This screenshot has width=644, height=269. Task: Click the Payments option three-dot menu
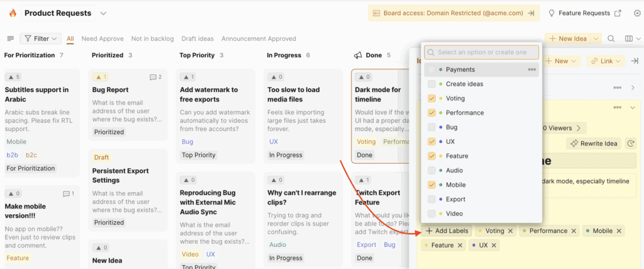click(x=531, y=69)
